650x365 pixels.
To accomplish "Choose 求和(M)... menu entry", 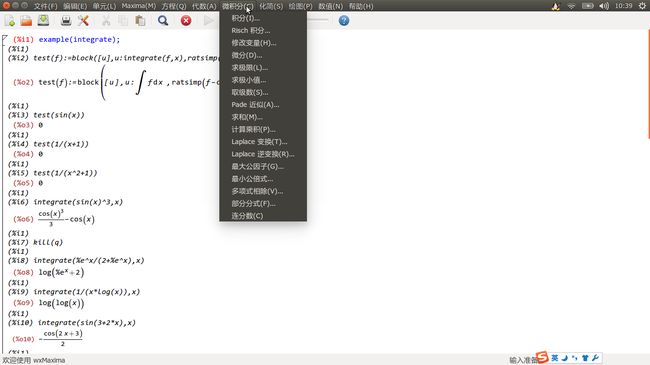I will point(263,117).
